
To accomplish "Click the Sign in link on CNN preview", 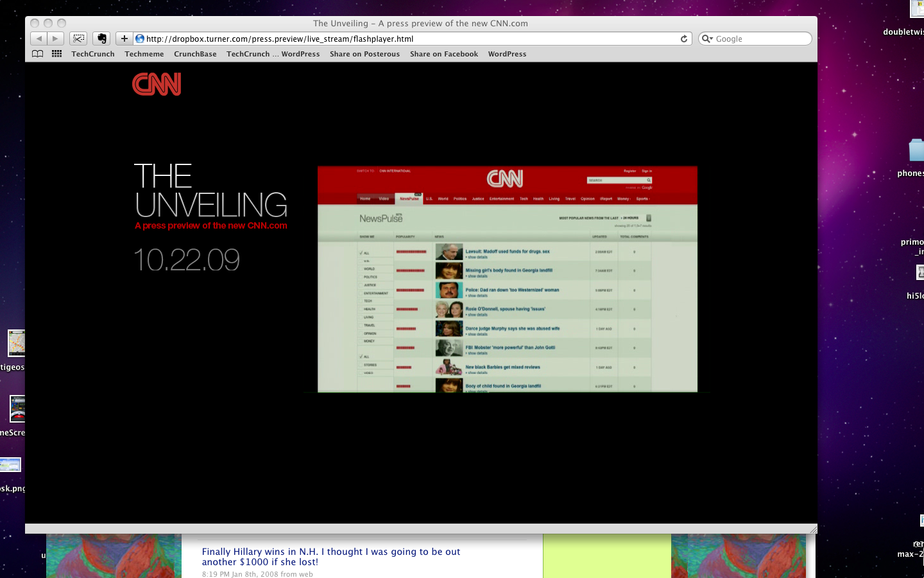I will pos(647,171).
